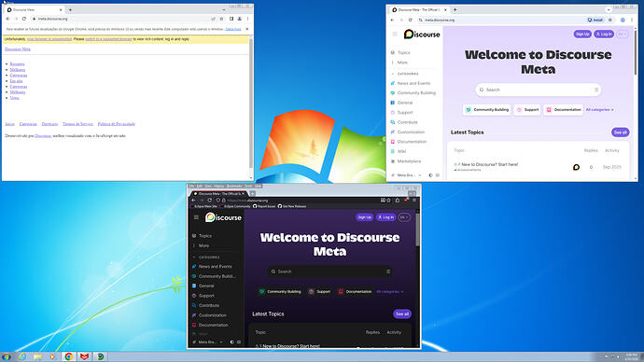Screen dimensions: 644x362
Task: Toggle the sidebar hamburger in the dark Discourse page
Action: [196, 217]
